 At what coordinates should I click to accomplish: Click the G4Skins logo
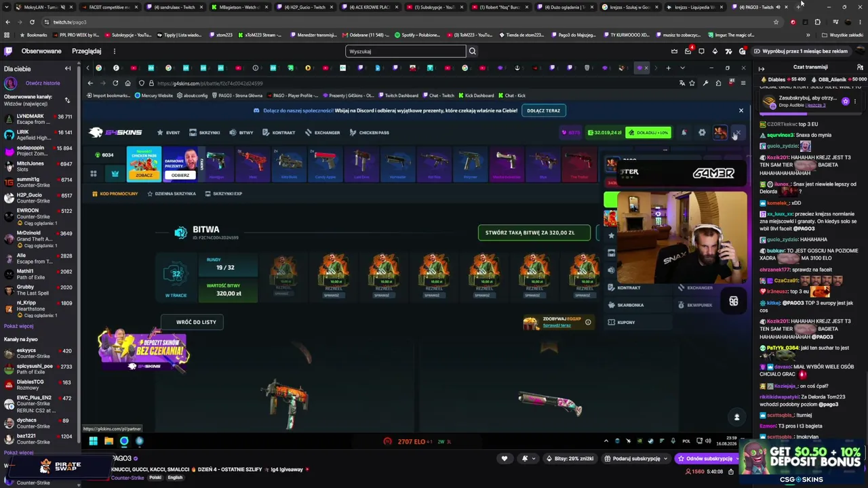[115, 133]
